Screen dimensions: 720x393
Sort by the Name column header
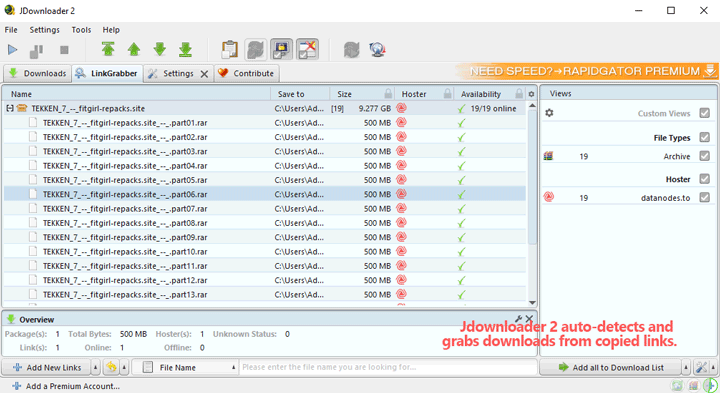point(137,94)
